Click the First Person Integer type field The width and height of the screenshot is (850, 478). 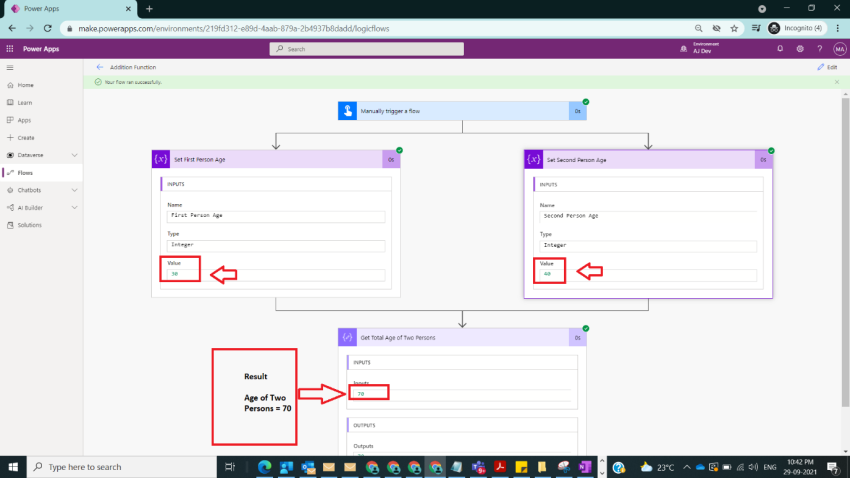[276, 245]
